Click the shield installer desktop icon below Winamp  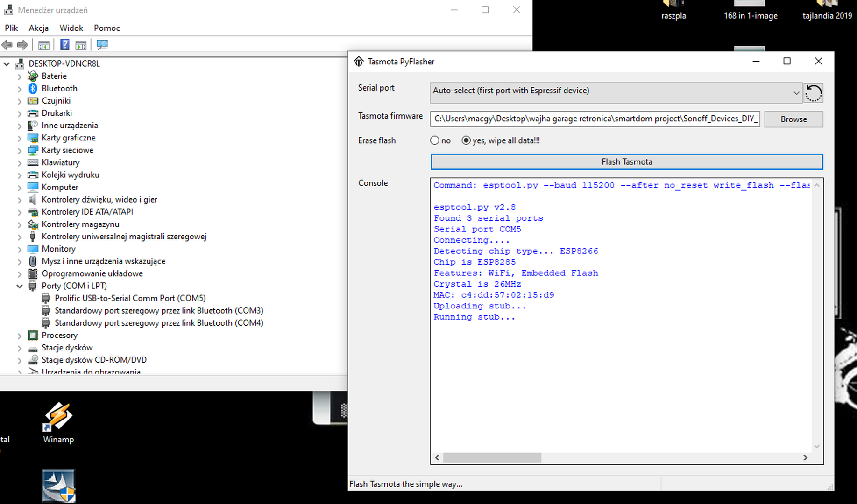click(59, 486)
